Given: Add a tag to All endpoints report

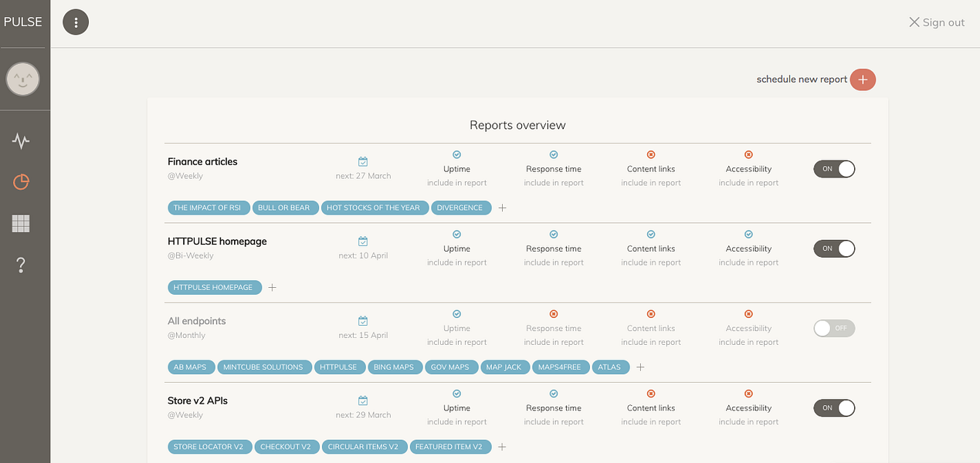Looking at the screenshot, I should coord(640,367).
